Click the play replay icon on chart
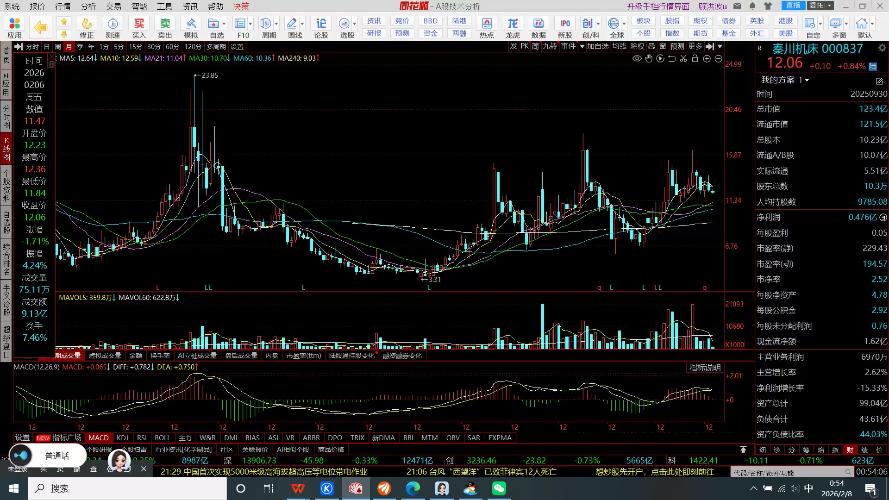 click(x=660, y=58)
